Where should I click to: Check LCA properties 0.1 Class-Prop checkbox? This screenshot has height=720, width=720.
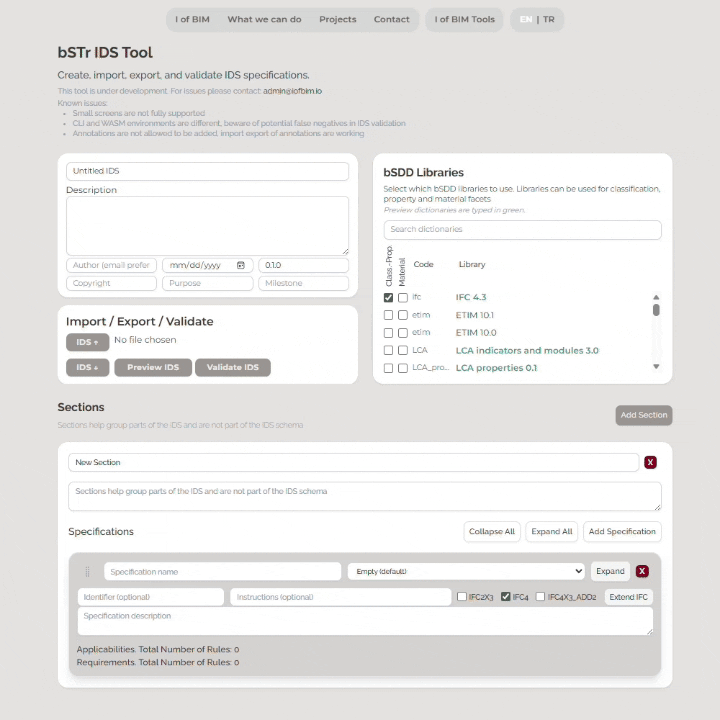click(x=388, y=368)
